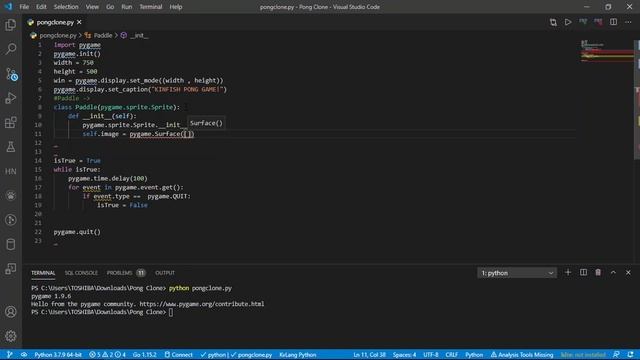640x360 pixels.
Task: Open the terminal selector dropdown '1: python'
Action: [x=517, y=273]
